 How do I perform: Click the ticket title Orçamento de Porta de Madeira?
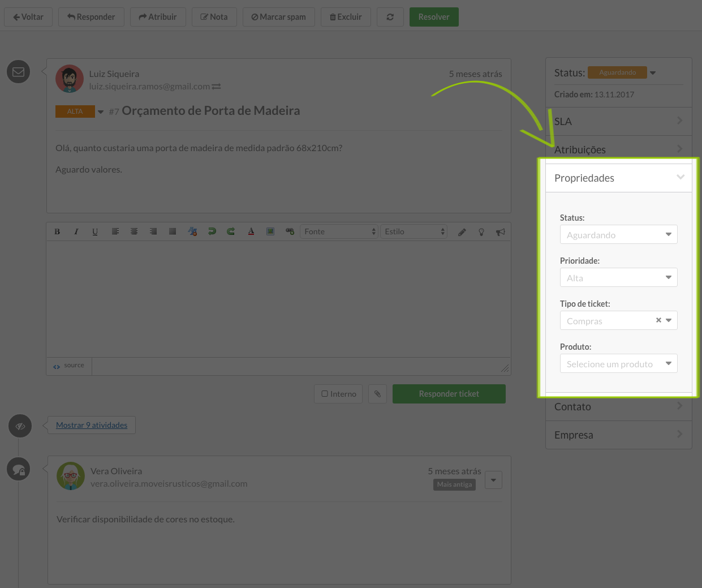pos(211,111)
